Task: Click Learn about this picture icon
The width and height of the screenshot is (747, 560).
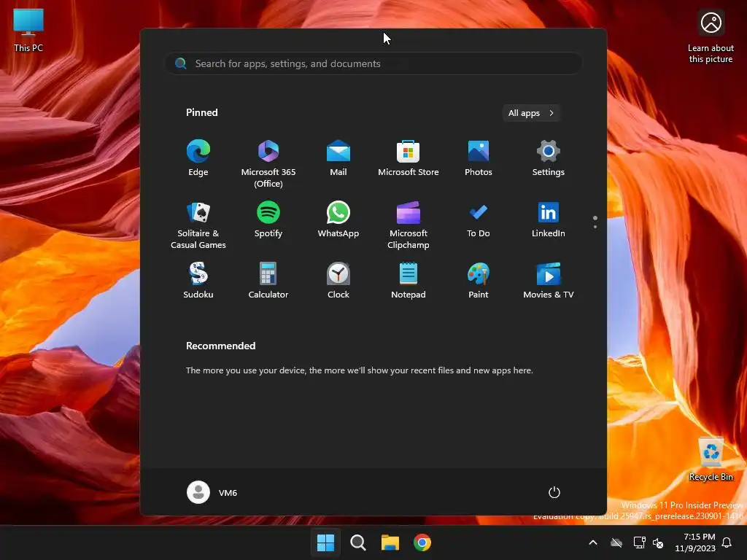Action: (x=711, y=36)
